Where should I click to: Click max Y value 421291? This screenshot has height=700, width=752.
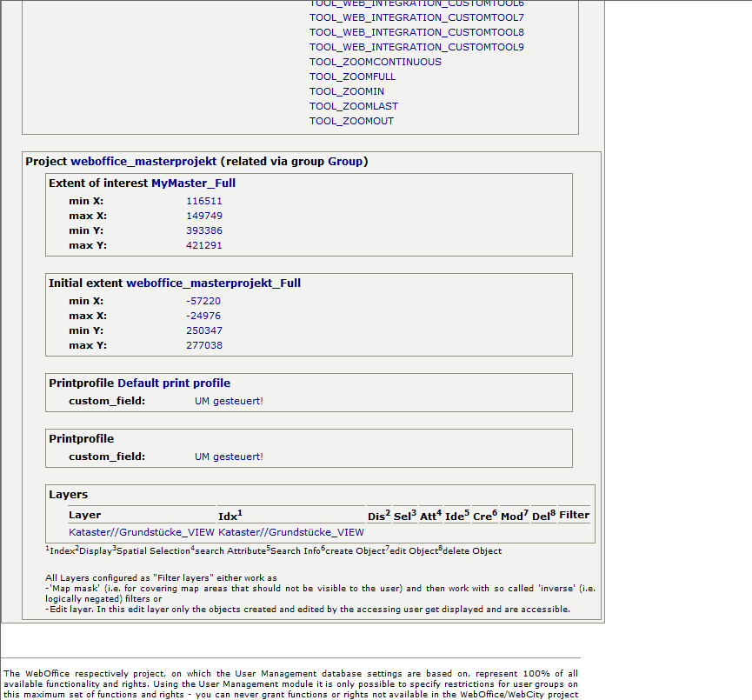[x=203, y=245]
